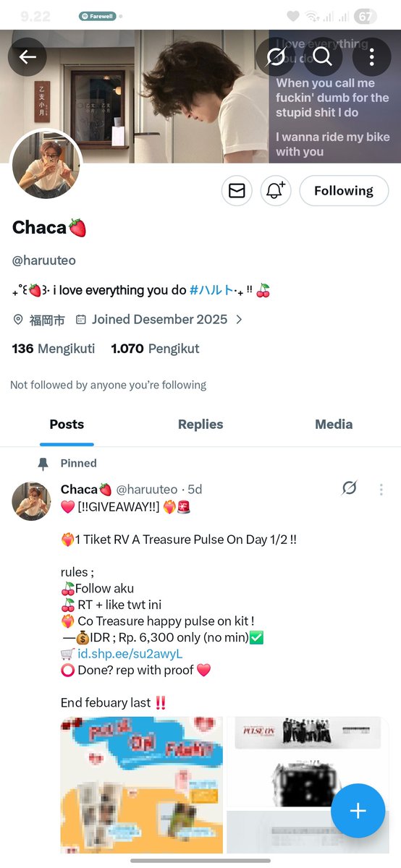Send a message via envelope icon

point(237,191)
